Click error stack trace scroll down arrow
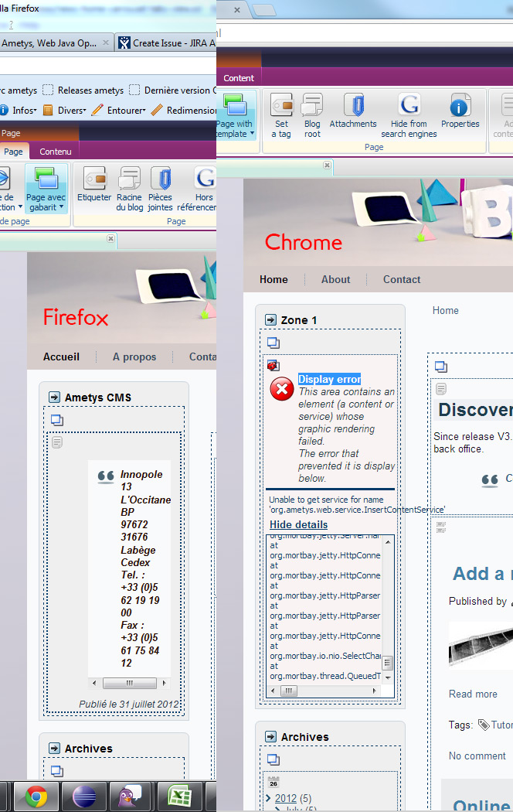Viewport: 513px width, 812px height. (x=388, y=677)
